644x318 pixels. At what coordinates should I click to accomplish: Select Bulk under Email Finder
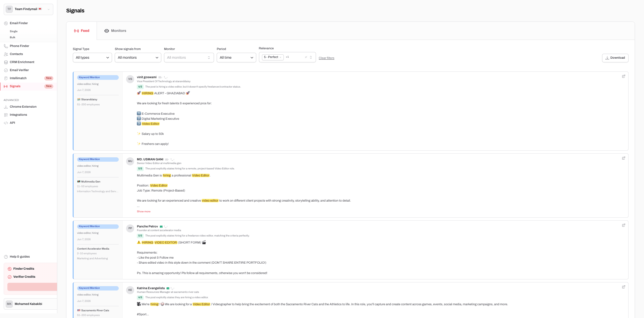point(12,37)
